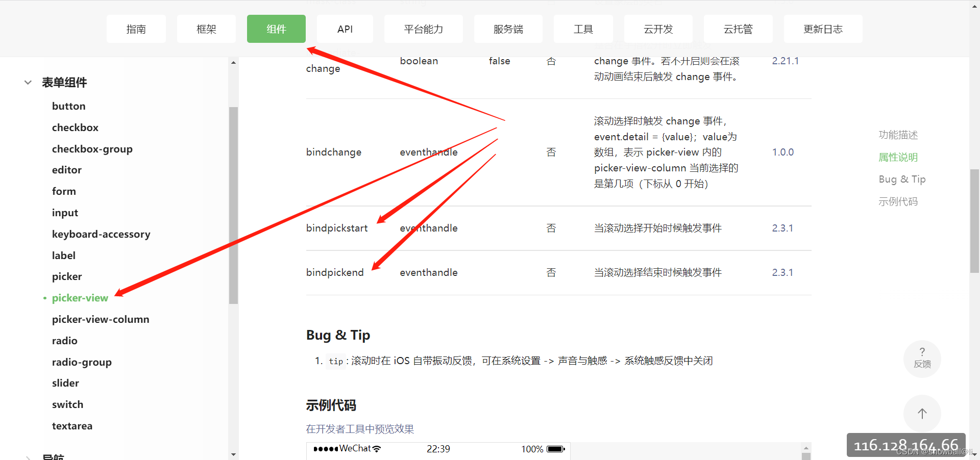Select keyboard-accessory in the sidebar
980x460 pixels.
(101, 234)
